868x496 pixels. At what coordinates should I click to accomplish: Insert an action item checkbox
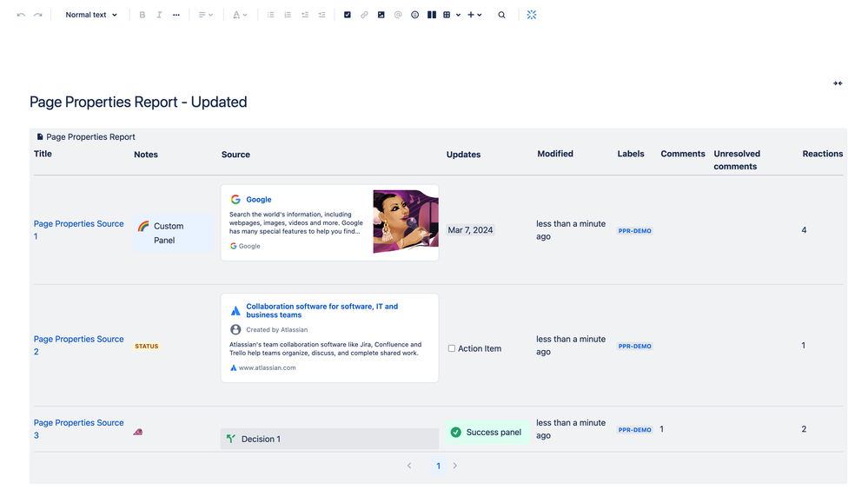coord(347,15)
